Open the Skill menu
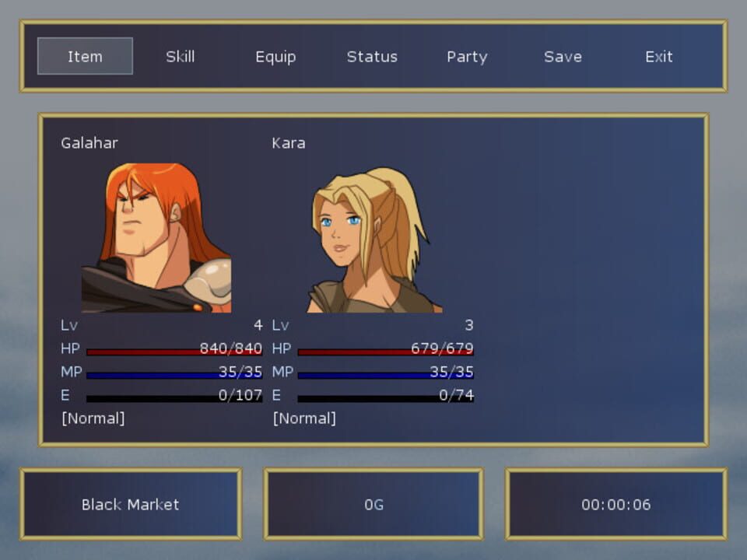 [x=181, y=56]
